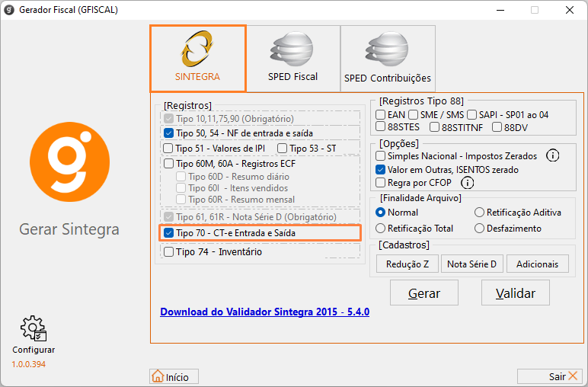Click the Sair exit button
588x387 pixels.
(551, 376)
